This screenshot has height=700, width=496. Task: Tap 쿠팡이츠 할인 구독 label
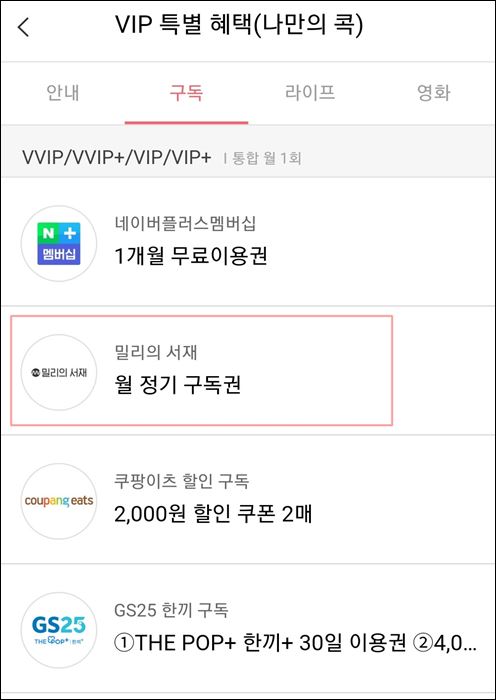pos(182,481)
